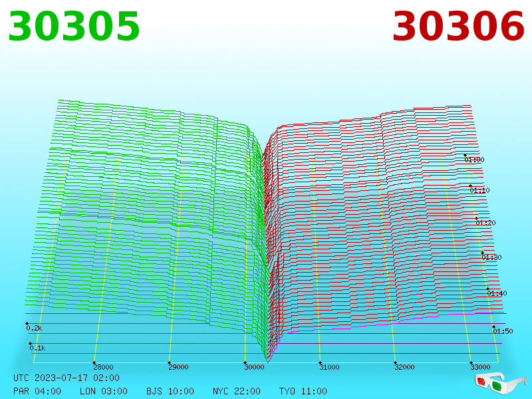Click the 28000 price axis label
532x399 pixels.
[104, 367]
